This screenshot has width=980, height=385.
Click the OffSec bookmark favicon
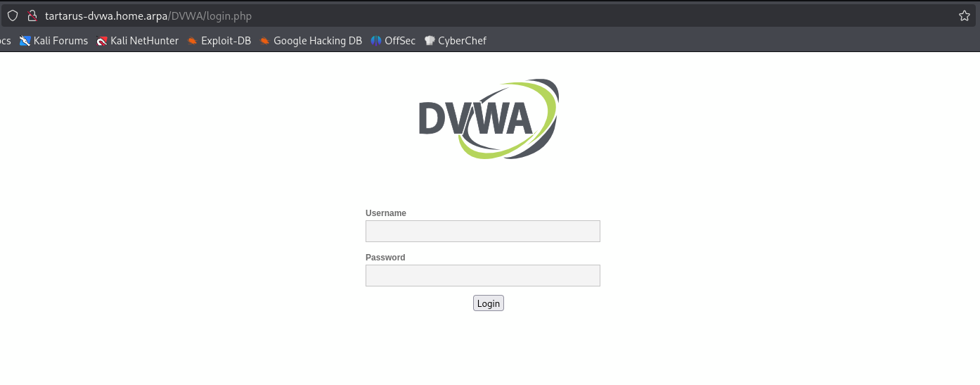pos(376,41)
